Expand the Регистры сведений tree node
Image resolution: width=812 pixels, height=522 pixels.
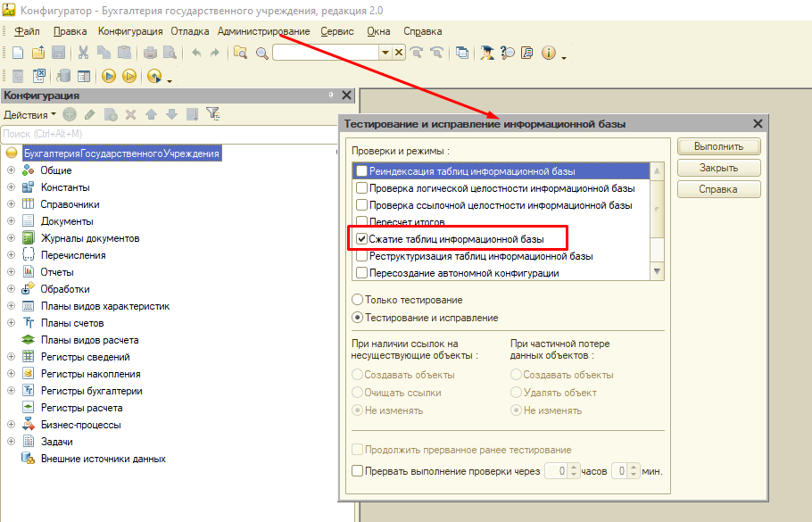click(11, 357)
